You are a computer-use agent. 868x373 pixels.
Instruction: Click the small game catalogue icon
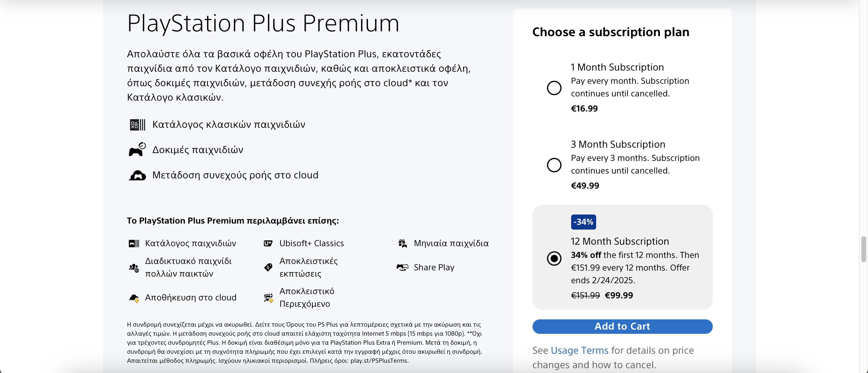[x=134, y=243]
